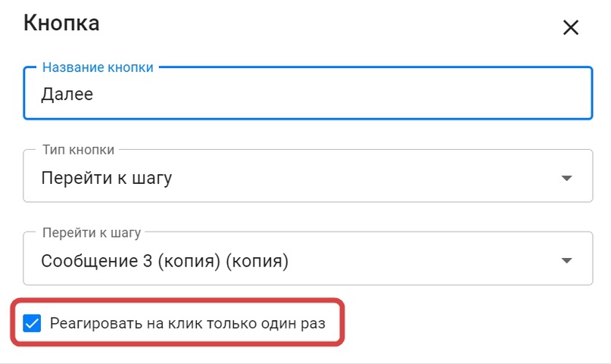The width and height of the screenshot is (611, 364).
Task: Close the Кнопка dialog with the X icon
Action: (570, 28)
